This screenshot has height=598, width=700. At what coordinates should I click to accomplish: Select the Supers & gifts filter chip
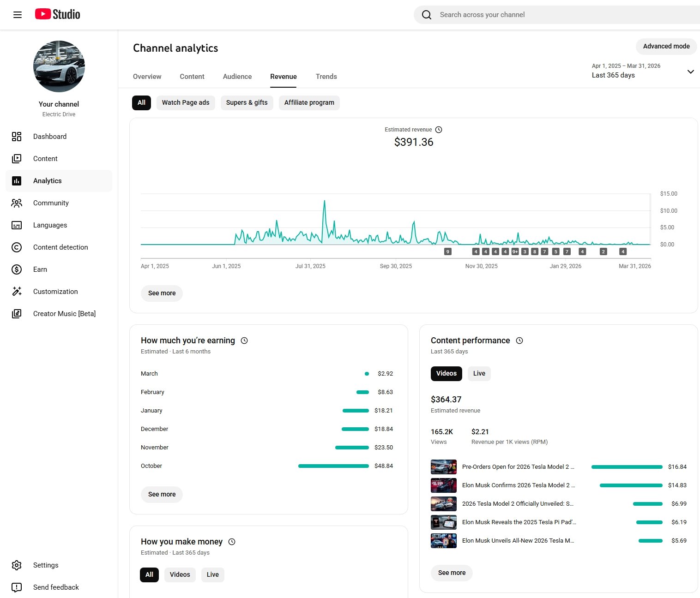[247, 102]
